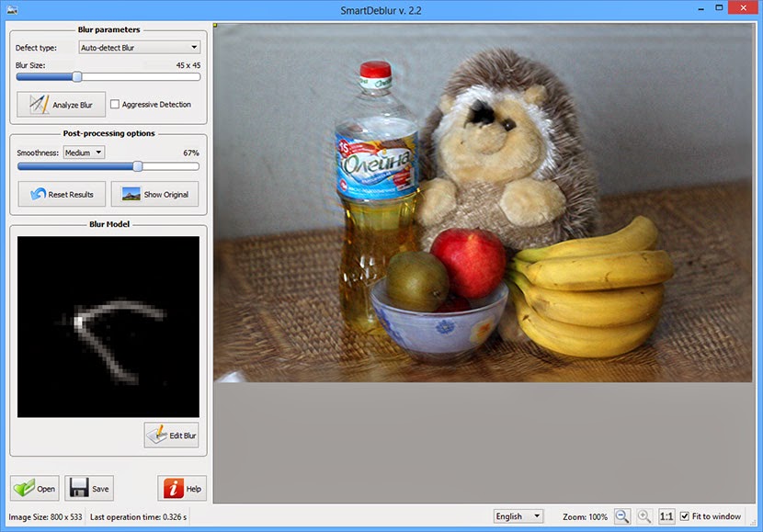Click the "Last operation time: 0.326 s" text
This screenshot has width=763, height=532.
click(x=138, y=517)
